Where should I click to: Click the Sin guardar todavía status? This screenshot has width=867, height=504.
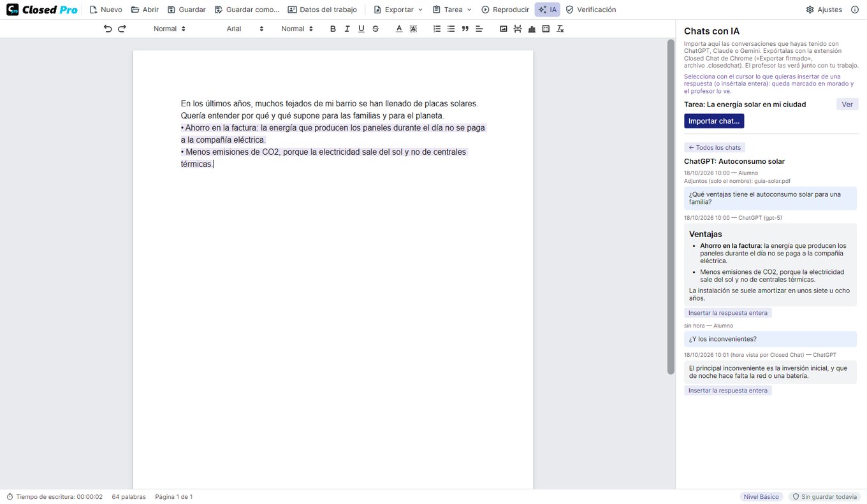(824, 497)
